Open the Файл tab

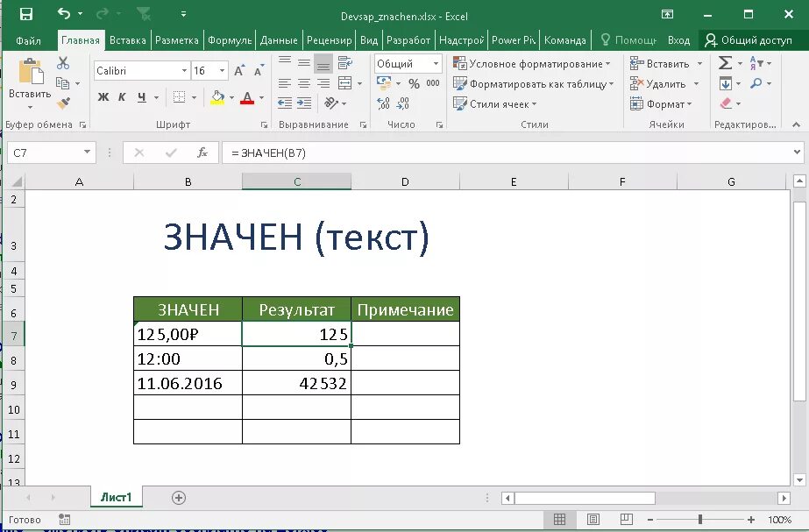[28, 40]
